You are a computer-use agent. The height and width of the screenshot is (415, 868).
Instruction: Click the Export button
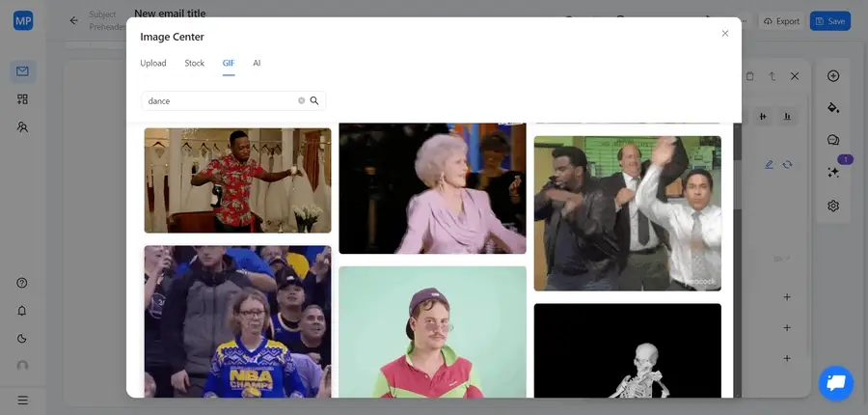(x=781, y=21)
